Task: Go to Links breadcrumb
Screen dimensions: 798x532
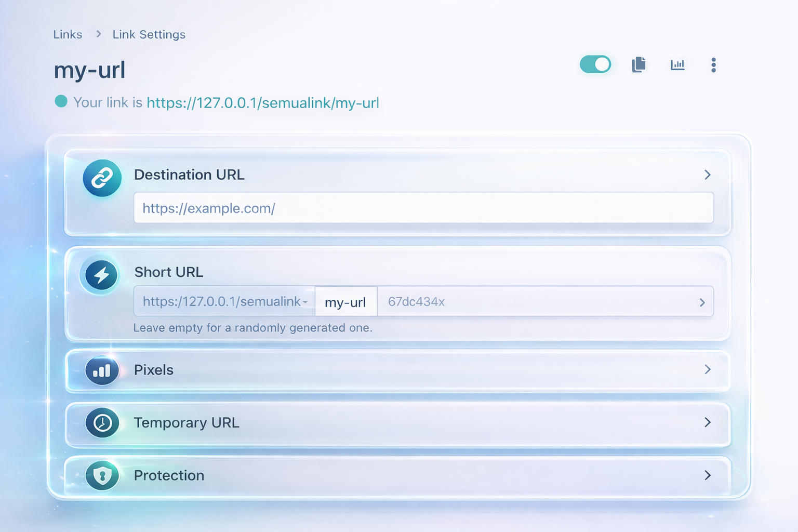Action: [x=68, y=34]
